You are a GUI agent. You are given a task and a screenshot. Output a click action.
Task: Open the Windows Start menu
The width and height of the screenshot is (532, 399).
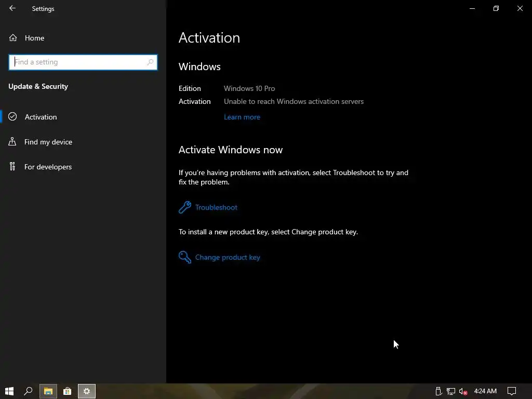pos(9,391)
